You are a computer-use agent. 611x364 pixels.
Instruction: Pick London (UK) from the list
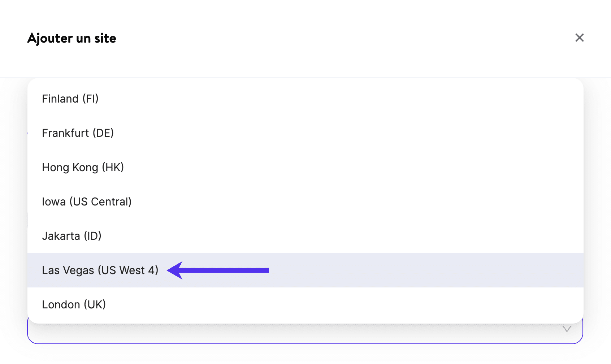74,304
